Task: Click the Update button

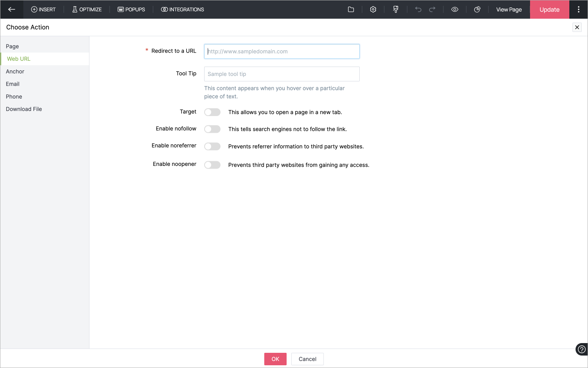Action: point(549,9)
